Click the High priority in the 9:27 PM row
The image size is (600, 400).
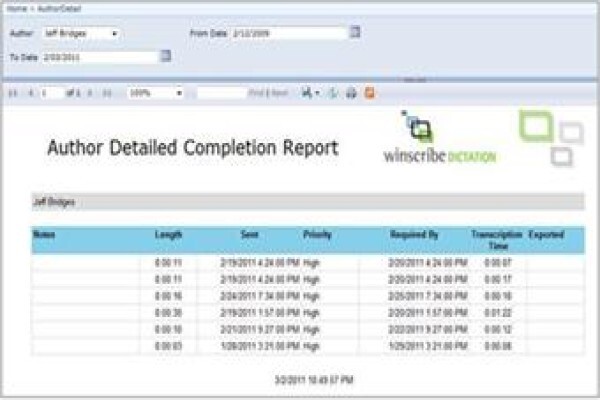(x=311, y=330)
